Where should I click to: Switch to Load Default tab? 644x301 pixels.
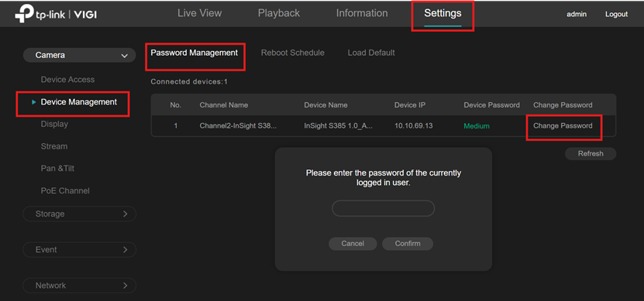pyautogui.click(x=371, y=53)
